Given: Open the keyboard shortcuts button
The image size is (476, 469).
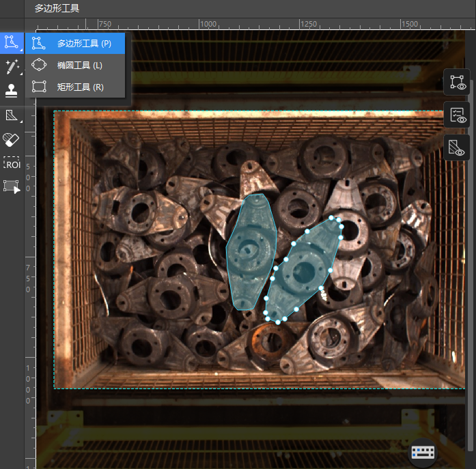Looking at the screenshot, I should coord(423,453).
